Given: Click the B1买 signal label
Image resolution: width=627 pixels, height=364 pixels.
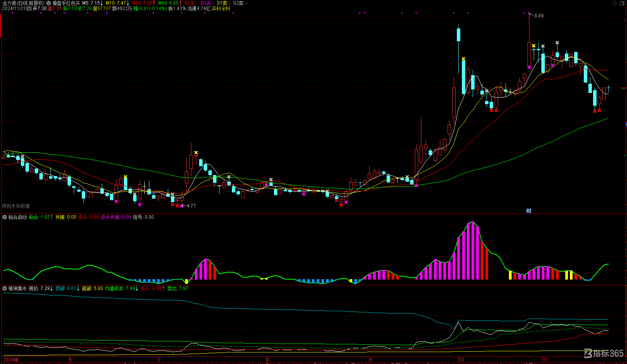Looking at the screenshot, I should (191, 3).
